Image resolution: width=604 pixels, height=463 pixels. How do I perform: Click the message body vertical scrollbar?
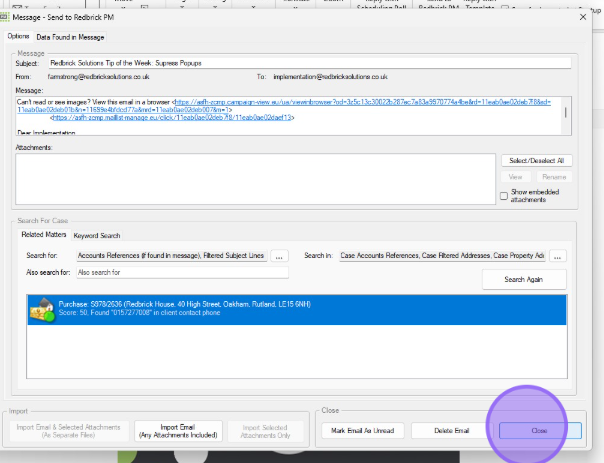click(x=565, y=110)
